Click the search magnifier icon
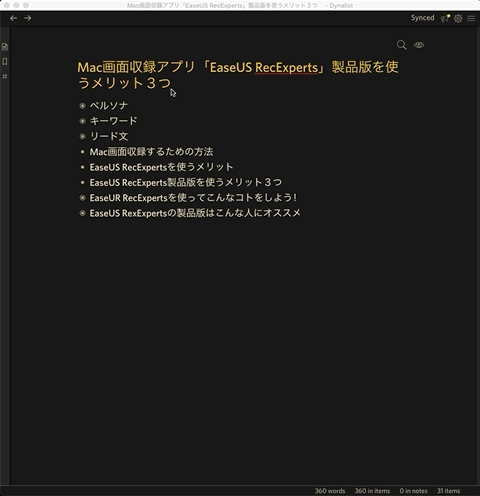The height and width of the screenshot is (496, 480). click(x=402, y=45)
